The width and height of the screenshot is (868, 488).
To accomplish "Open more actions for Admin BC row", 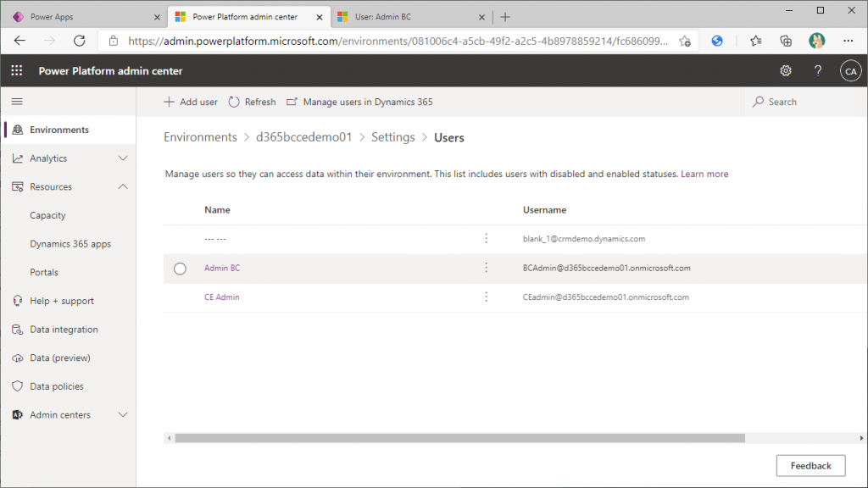I will tap(486, 268).
